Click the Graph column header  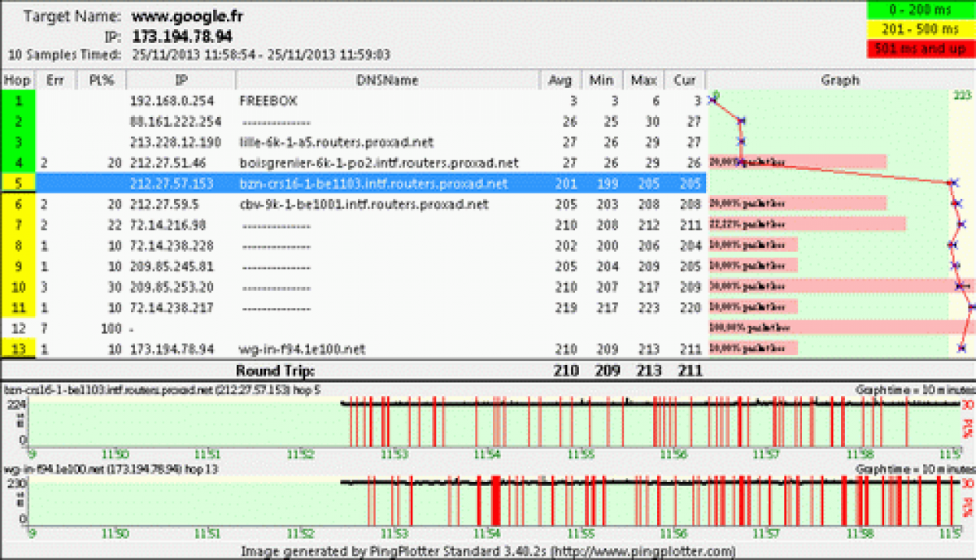click(840, 80)
